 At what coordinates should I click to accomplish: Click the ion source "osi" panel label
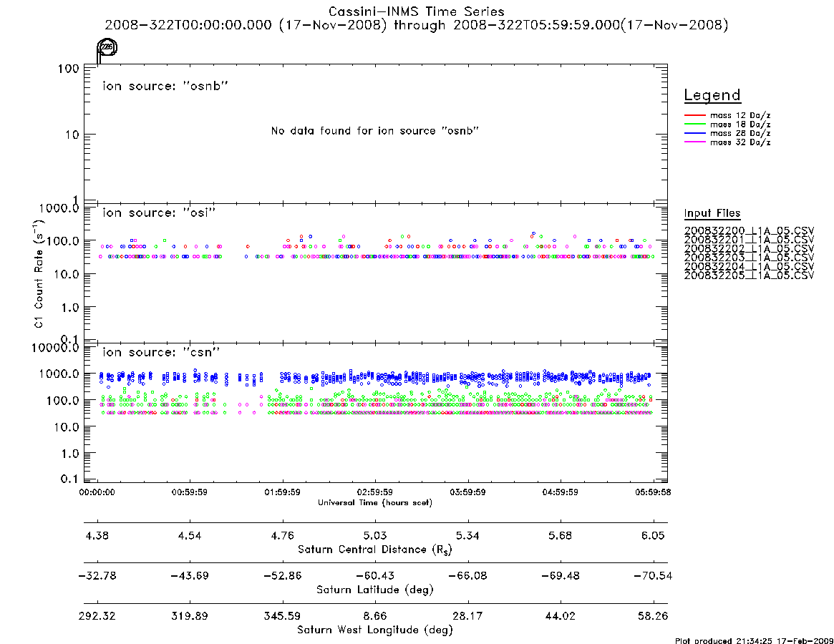pyautogui.click(x=159, y=213)
